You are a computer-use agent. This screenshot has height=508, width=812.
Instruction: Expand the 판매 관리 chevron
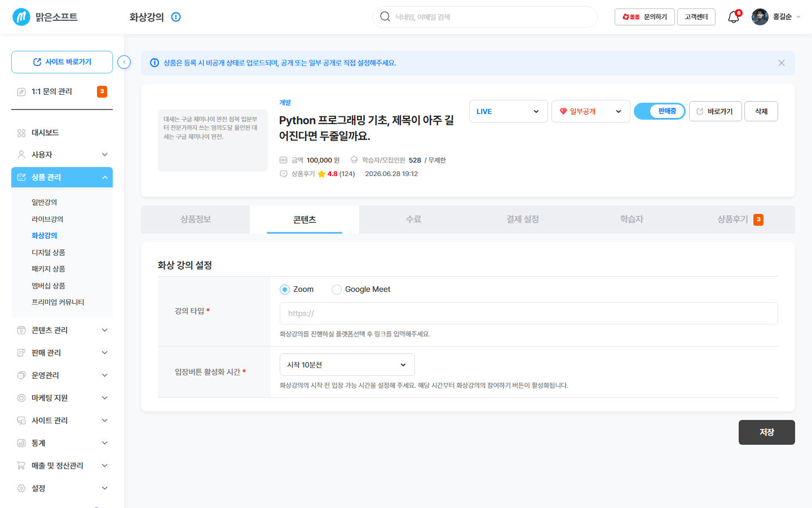[x=105, y=353]
